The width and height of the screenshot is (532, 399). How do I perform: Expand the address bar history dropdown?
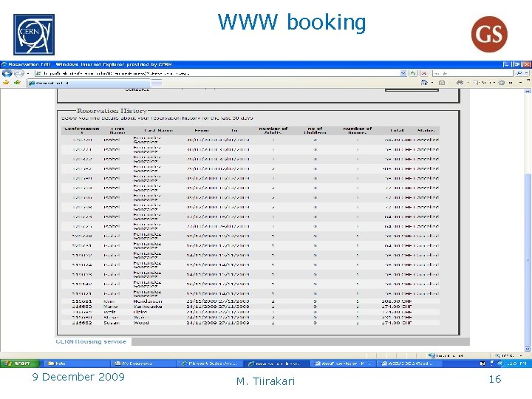point(403,73)
